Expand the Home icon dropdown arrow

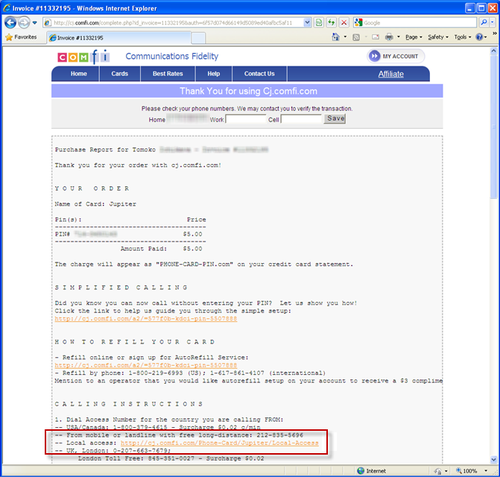coord(345,37)
